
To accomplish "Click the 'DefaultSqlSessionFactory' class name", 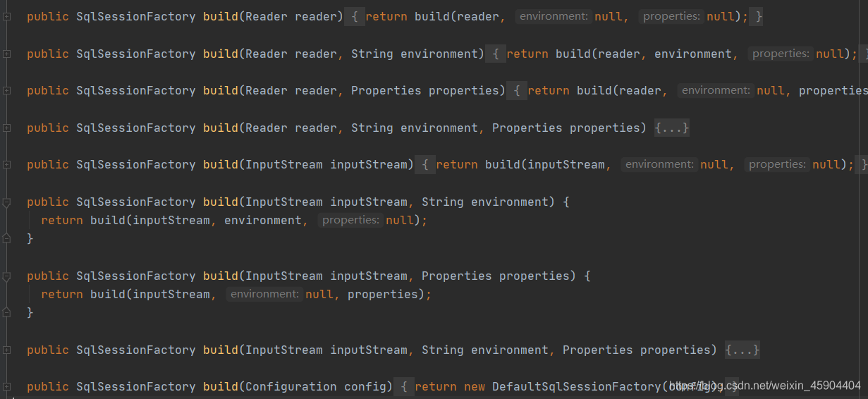I will 577,387.
